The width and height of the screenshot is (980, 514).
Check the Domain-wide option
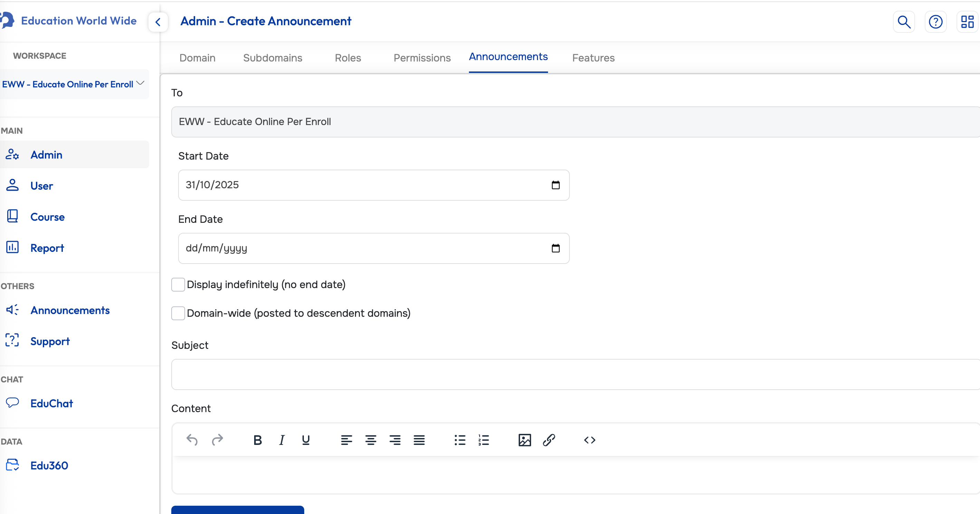pyautogui.click(x=178, y=313)
